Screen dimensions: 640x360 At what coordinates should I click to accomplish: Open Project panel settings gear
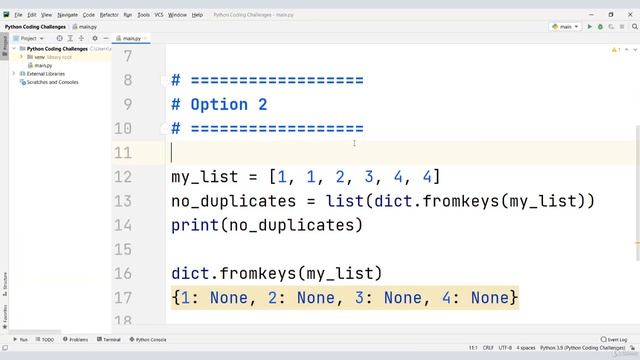[x=95, y=38]
